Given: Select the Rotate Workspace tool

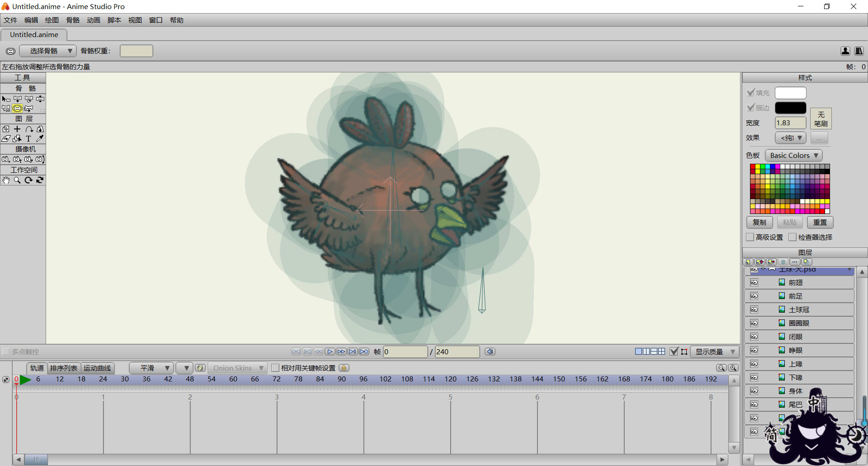Looking at the screenshot, I should [28, 180].
